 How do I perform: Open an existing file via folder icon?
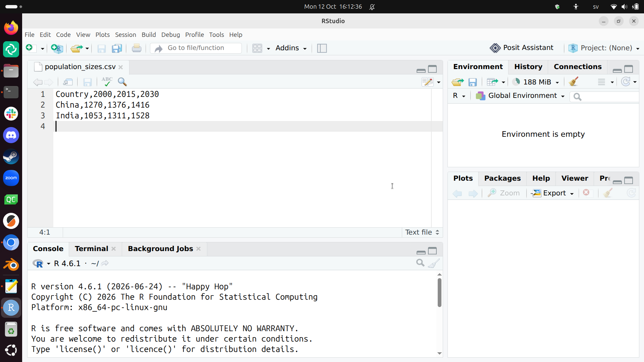click(x=76, y=48)
